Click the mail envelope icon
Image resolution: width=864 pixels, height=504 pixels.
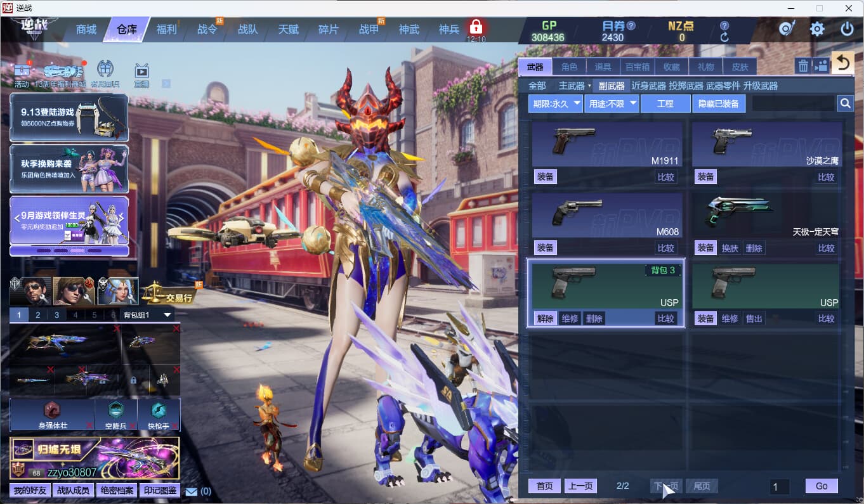(x=191, y=491)
